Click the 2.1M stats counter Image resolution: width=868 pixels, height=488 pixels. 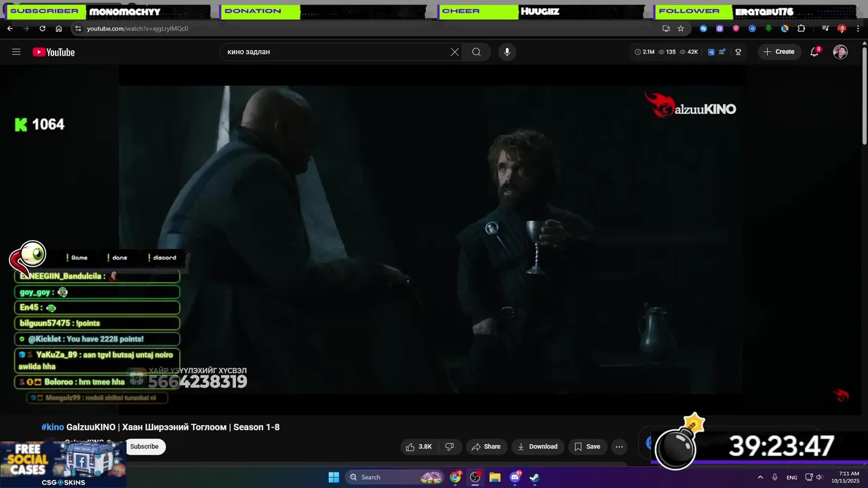click(x=644, y=52)
